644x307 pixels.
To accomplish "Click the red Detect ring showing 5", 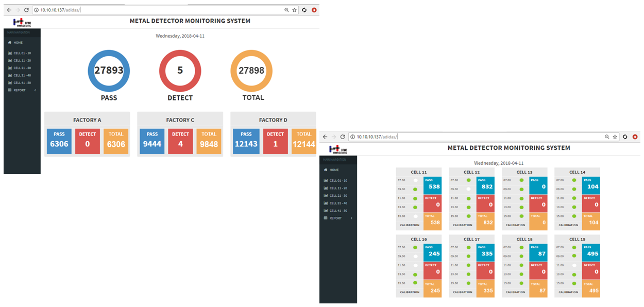I will [180, 71].
